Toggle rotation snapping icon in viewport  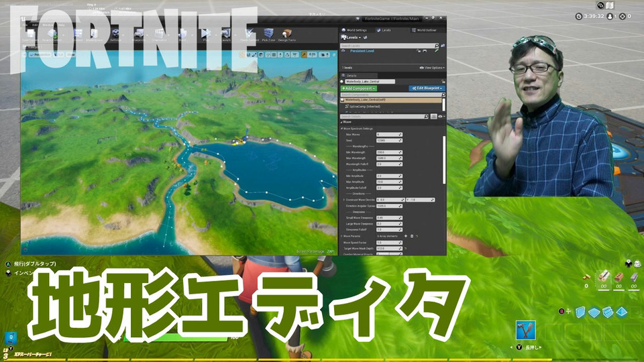tap(287, 54)
